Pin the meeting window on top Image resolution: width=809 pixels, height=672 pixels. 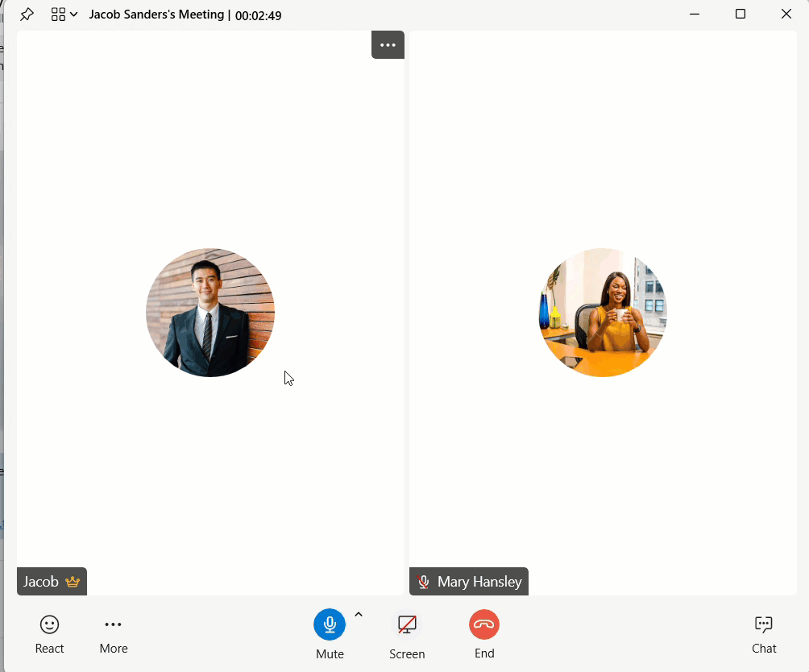[x=27, y=15]
